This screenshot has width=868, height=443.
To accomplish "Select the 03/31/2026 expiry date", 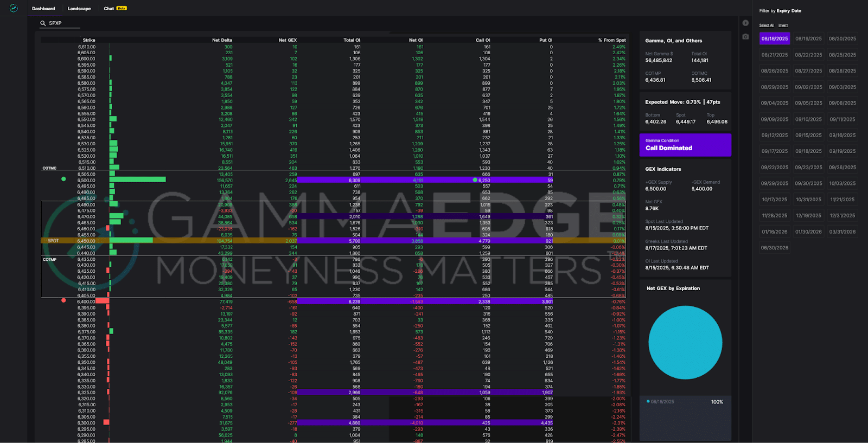I will [x=842, y=232].
